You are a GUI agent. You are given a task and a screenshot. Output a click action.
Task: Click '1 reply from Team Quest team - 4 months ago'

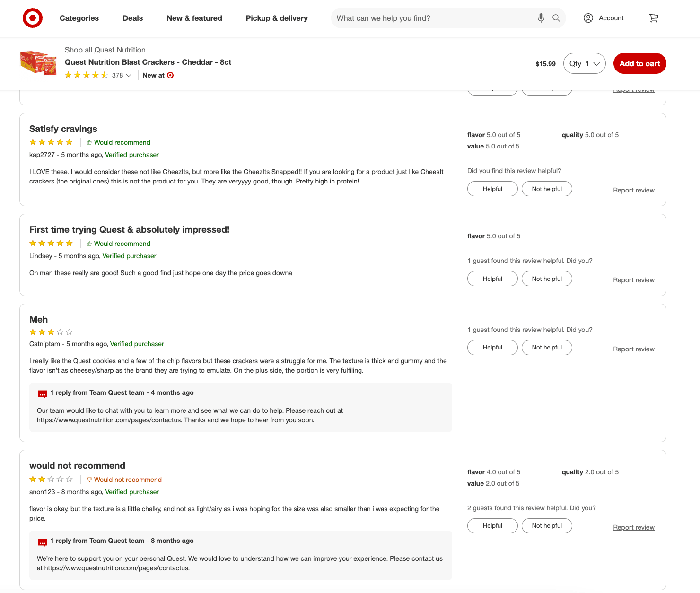point(122,392)
